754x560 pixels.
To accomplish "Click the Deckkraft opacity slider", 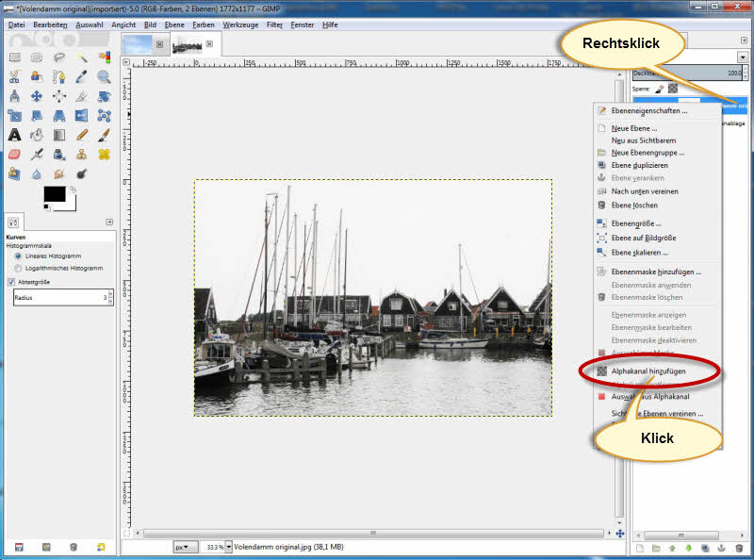I will pos(688,74).
